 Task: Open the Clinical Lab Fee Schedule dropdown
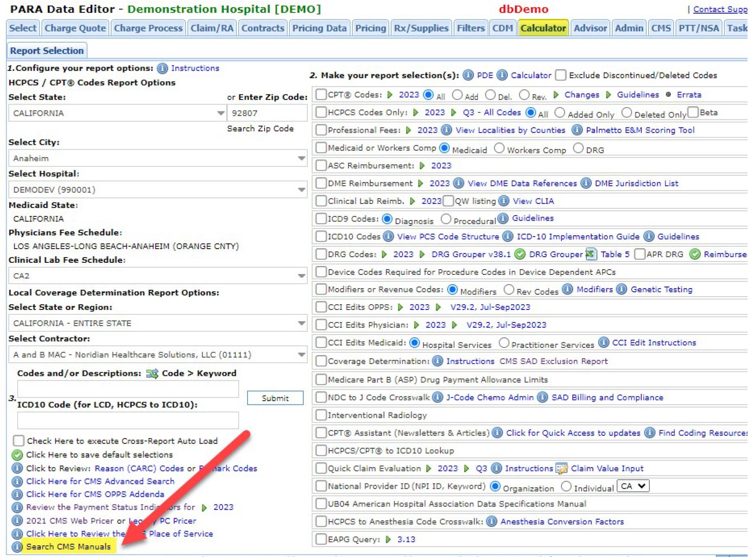tap(157, 276)
